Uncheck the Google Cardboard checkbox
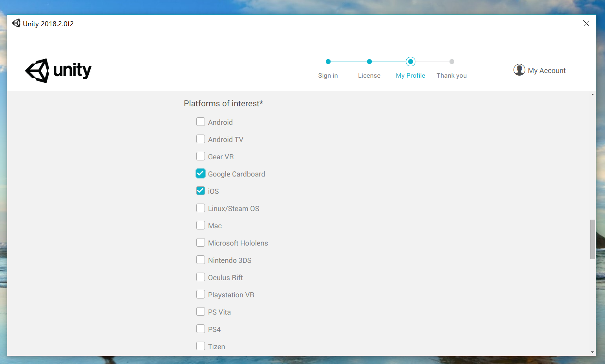The image size is (605, 364). point(201,173)
